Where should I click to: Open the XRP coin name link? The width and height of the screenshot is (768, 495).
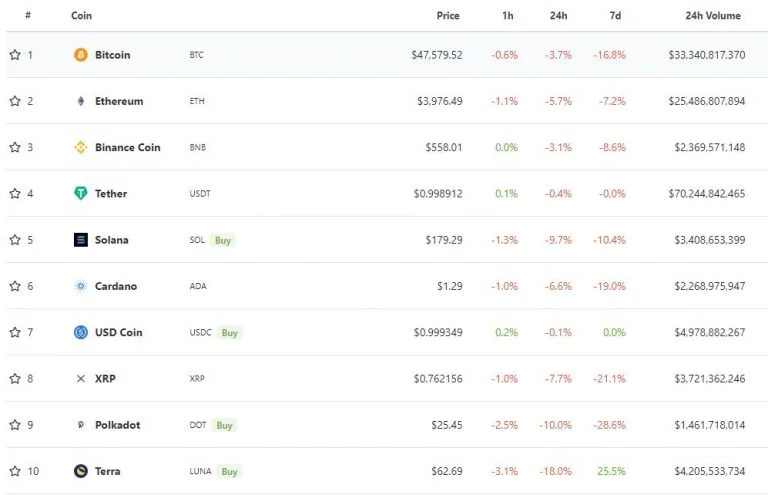click(x=105, y=378)
